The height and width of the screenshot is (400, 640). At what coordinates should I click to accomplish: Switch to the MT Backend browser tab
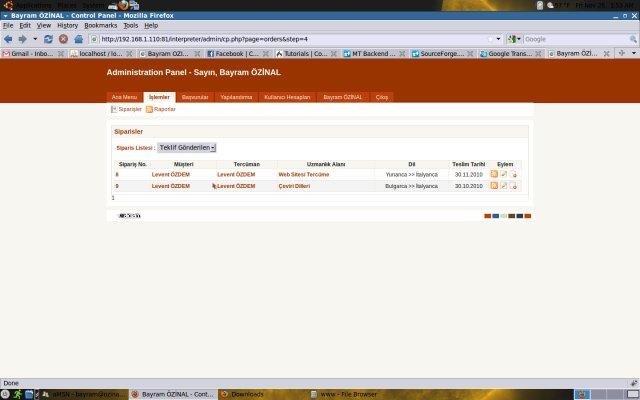pyautogui.click(x=373, y=53)
